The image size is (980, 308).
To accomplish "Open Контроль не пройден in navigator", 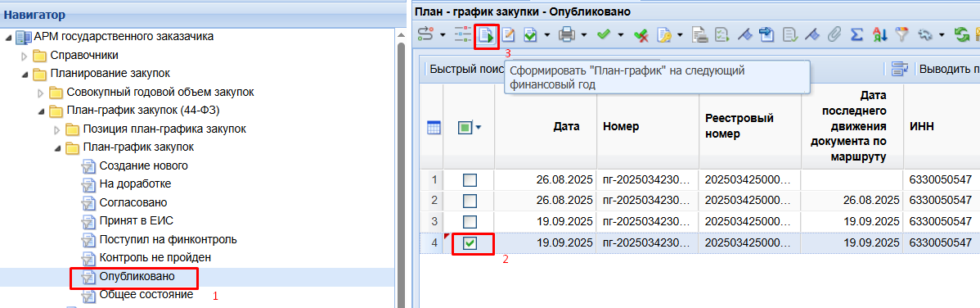I will click(x=155, y=257).
